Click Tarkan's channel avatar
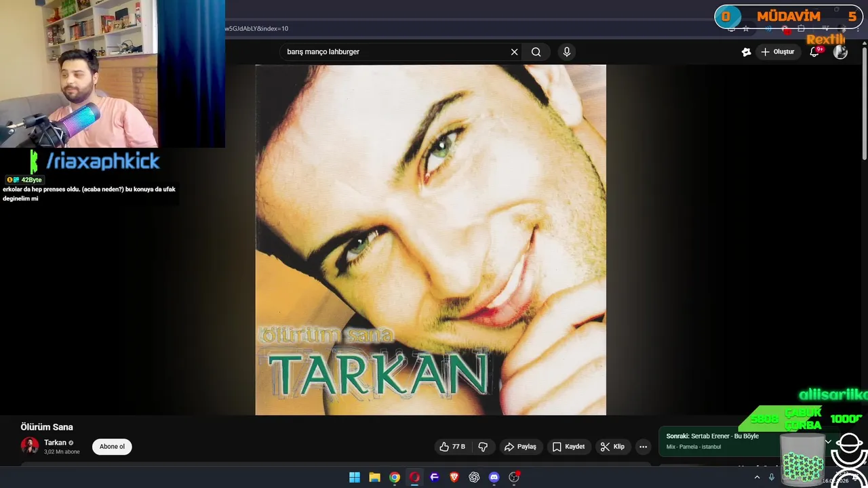Screen dimensions: 868x488 pos(30,445)
